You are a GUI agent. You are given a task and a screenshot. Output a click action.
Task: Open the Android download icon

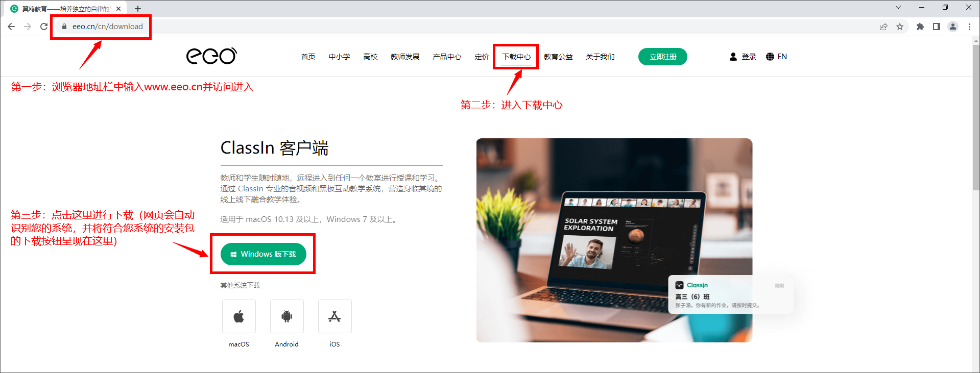[x=287, y=316]
